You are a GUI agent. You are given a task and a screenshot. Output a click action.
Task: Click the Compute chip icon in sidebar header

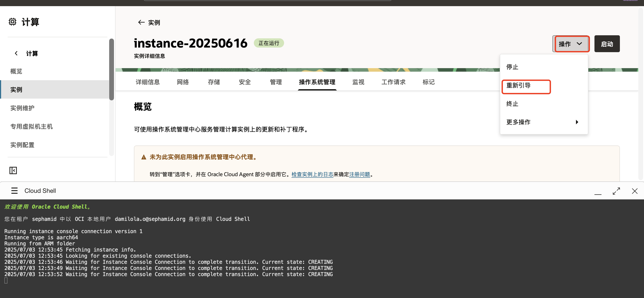point(12,22)
